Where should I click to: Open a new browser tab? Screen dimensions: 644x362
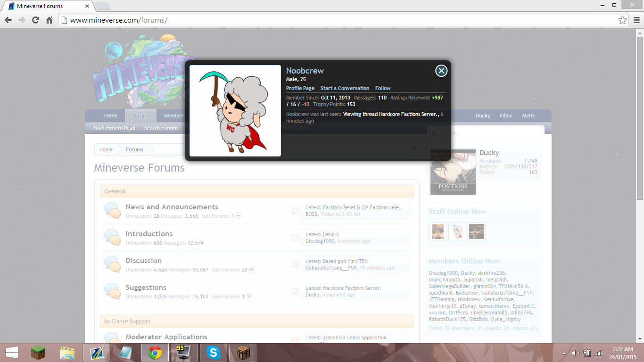pos(103,6)
